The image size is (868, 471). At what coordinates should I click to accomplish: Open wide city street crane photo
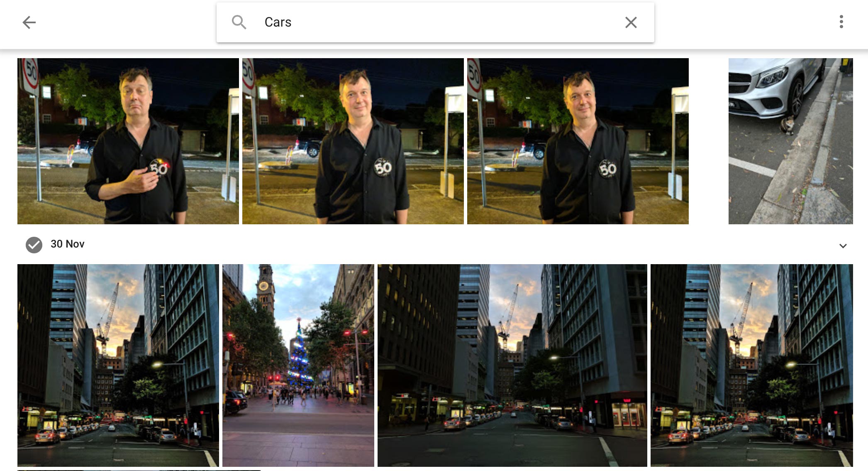512,366
